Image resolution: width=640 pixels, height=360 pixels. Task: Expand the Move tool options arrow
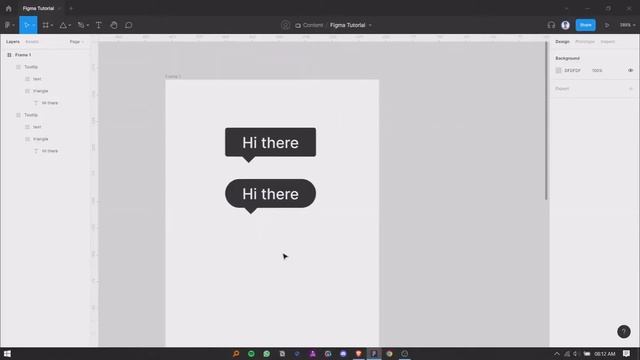(34, 25)
